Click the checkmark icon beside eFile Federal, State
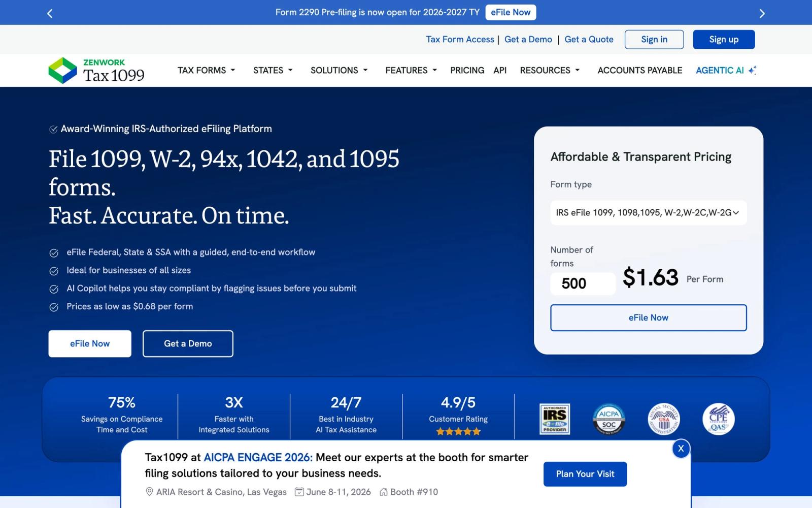The height and width of the screenshot is (508, 812). 54,252
